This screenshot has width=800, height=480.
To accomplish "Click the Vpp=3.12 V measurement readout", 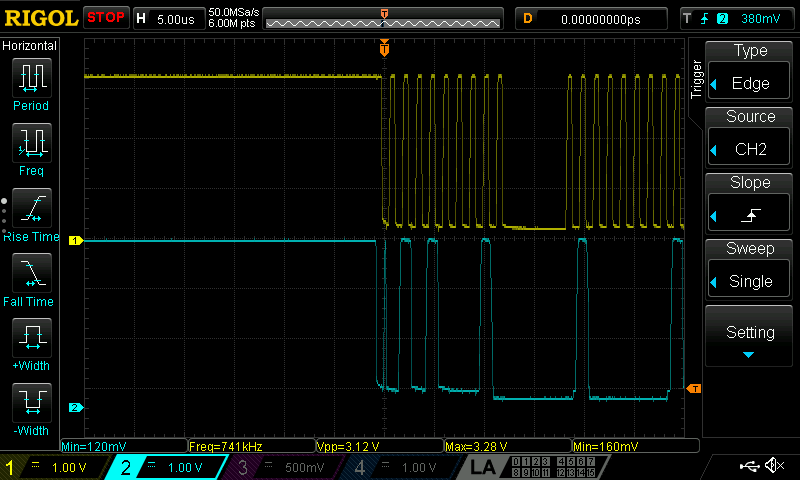I will pyautogui.click(x=380, y=446).
